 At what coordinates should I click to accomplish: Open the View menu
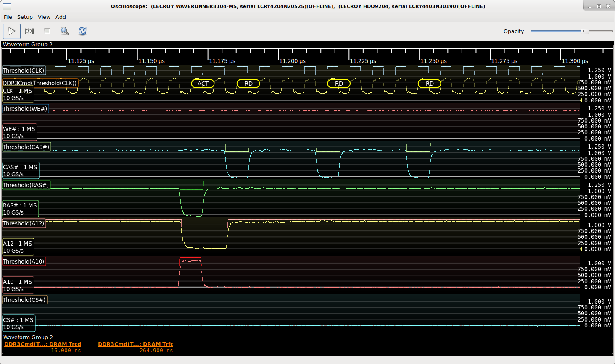(44, 17)
